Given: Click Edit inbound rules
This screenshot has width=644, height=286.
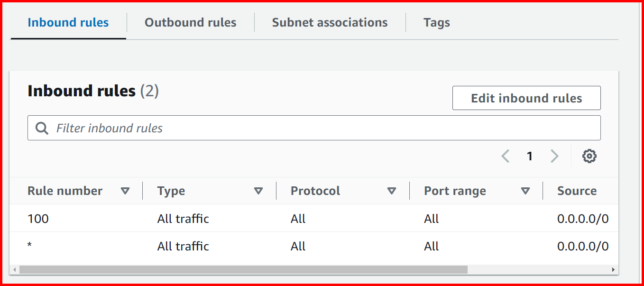Looking at the screenshot, I should tap(526, 98).
